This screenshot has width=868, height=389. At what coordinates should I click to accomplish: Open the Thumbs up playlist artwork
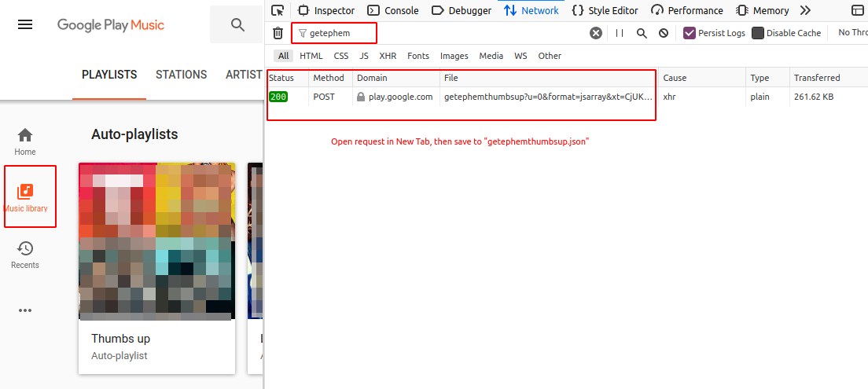[x=156, y=241]
